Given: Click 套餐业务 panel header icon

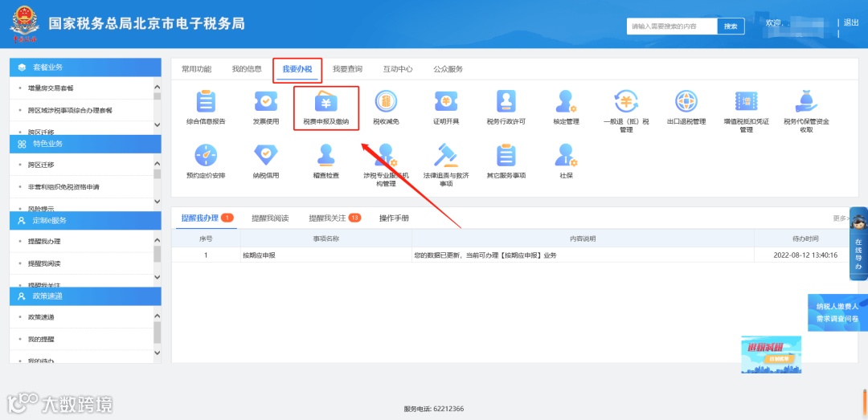Looking at the screenshot, I should pyautogui.click(x=22, y=67).
